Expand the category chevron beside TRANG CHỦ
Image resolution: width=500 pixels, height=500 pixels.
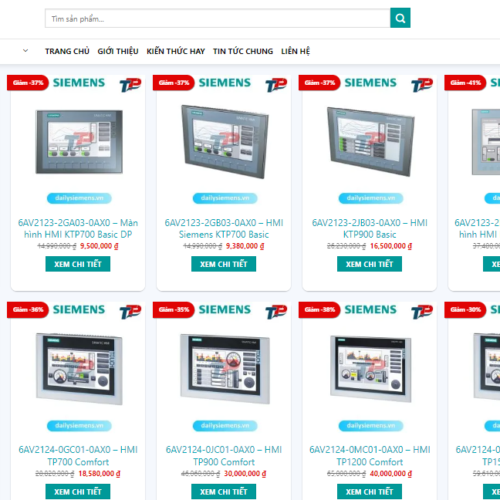(x=25, y=51)
